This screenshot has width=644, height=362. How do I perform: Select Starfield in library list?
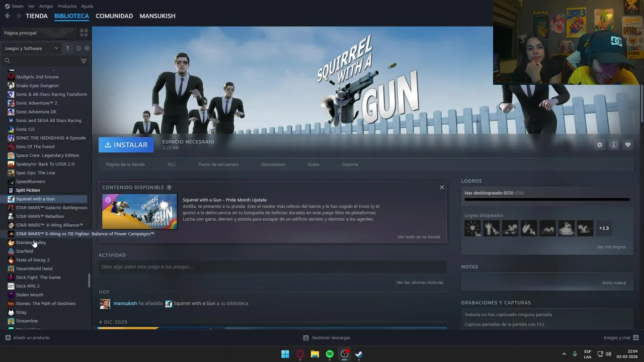(24, 251)
